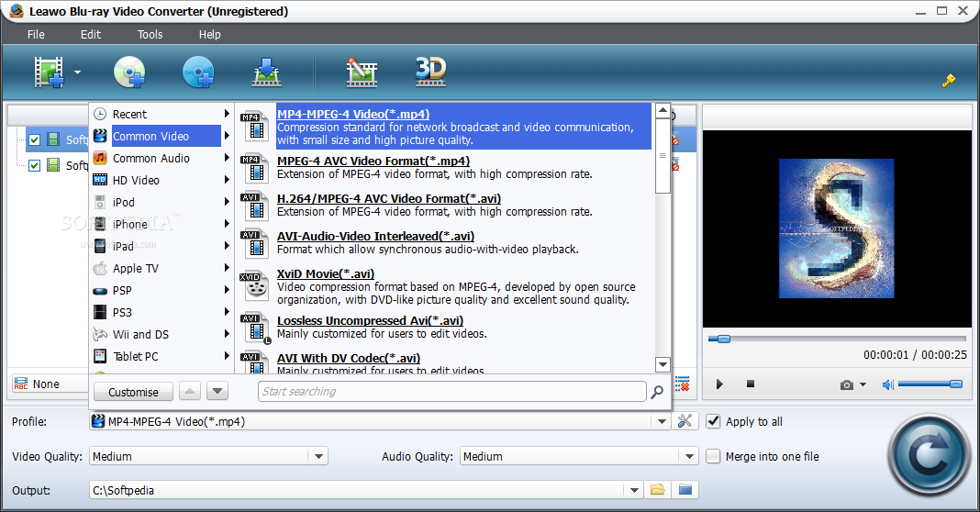Expand the iPhone submenu arrow

[227, 224]
